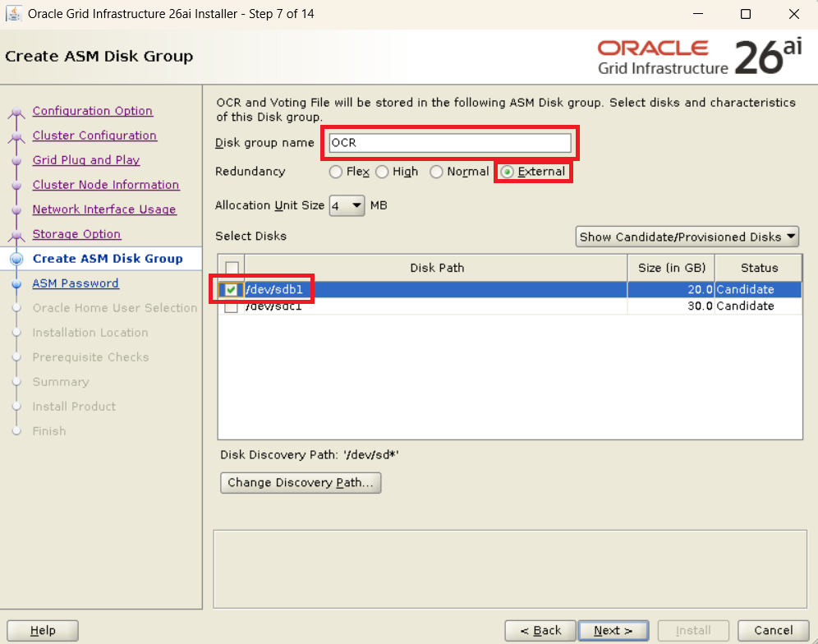818x644 pixels.
Task: Go to Configuration Option step
Action: coord(92,111)
